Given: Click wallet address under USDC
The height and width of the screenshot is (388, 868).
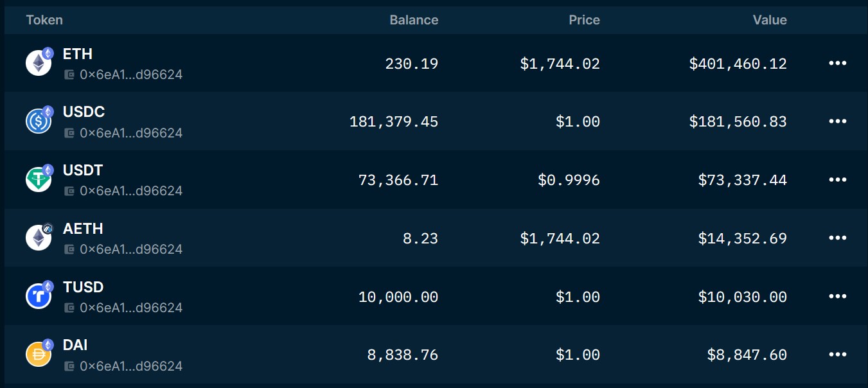Looking at the screenshot, I should (x=130, y=133).
